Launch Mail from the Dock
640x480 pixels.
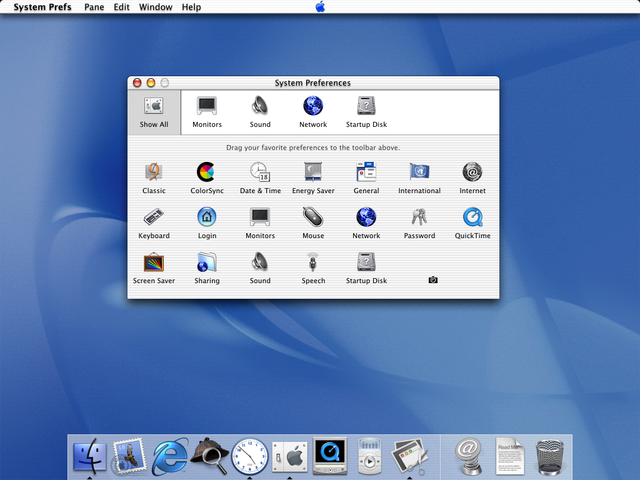coord(129,456)
